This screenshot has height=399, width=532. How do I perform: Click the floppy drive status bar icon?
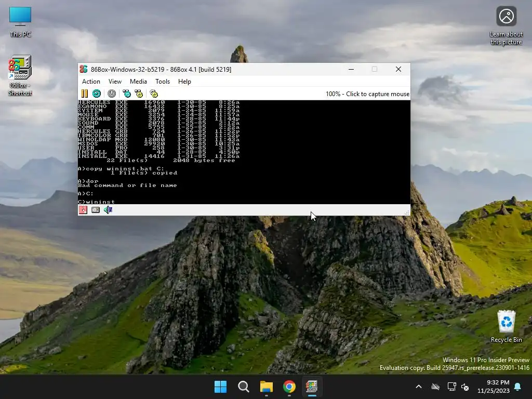tap(83, 210)
